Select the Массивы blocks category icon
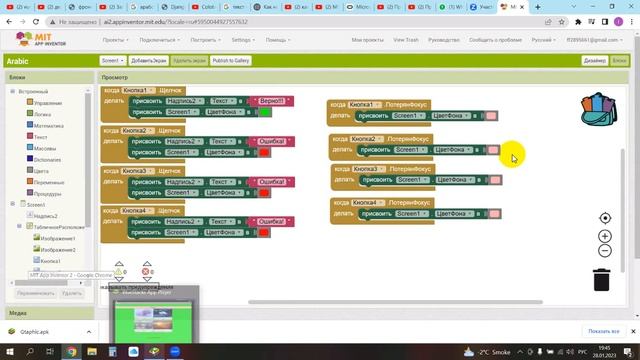The height and width of the screenshot is (360, 640). click(x=30, y=148)
